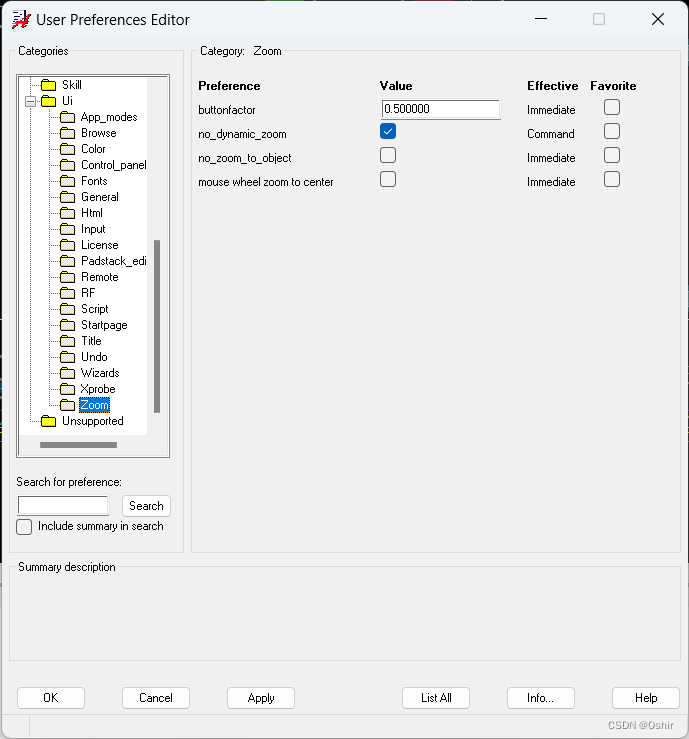Click the Undo folder icon

[x=67, y=357]
